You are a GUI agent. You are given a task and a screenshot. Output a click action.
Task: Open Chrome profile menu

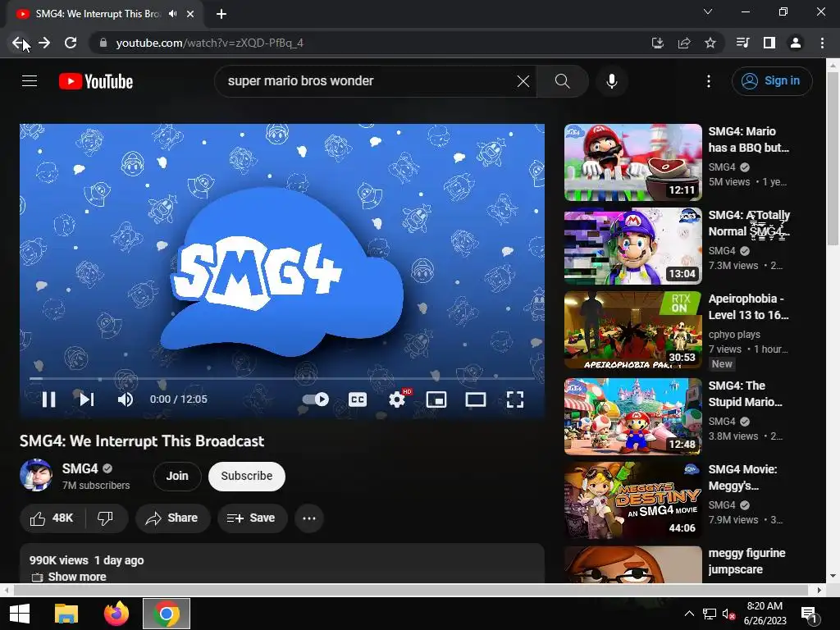pos(796,43)
